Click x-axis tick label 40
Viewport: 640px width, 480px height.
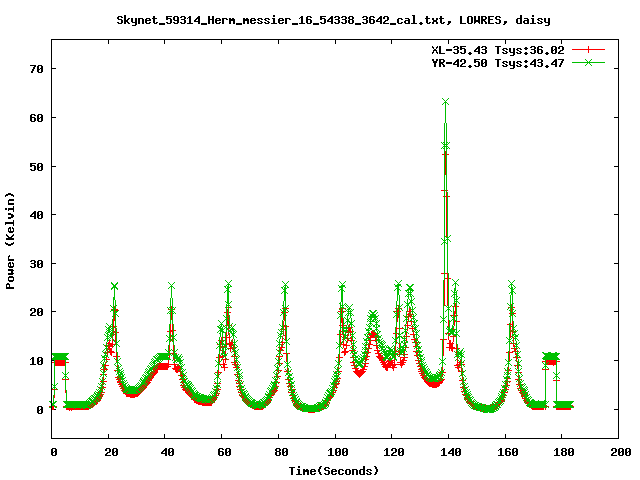pyautogui.click(x=167, y=452)
